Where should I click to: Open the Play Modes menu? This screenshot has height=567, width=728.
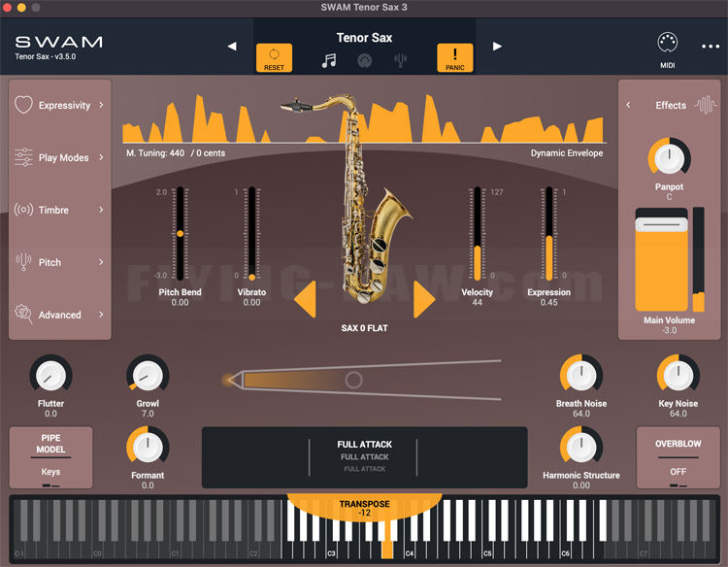60,157
